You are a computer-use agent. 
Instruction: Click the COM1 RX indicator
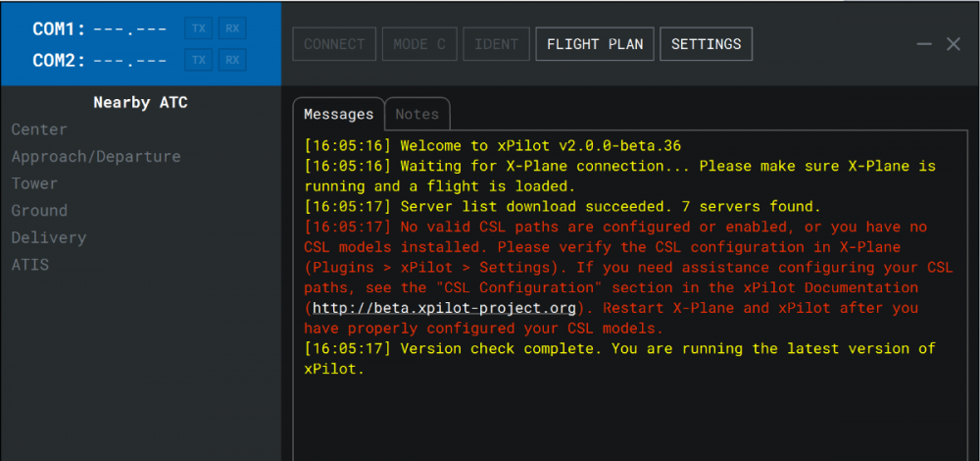[232, 28]
